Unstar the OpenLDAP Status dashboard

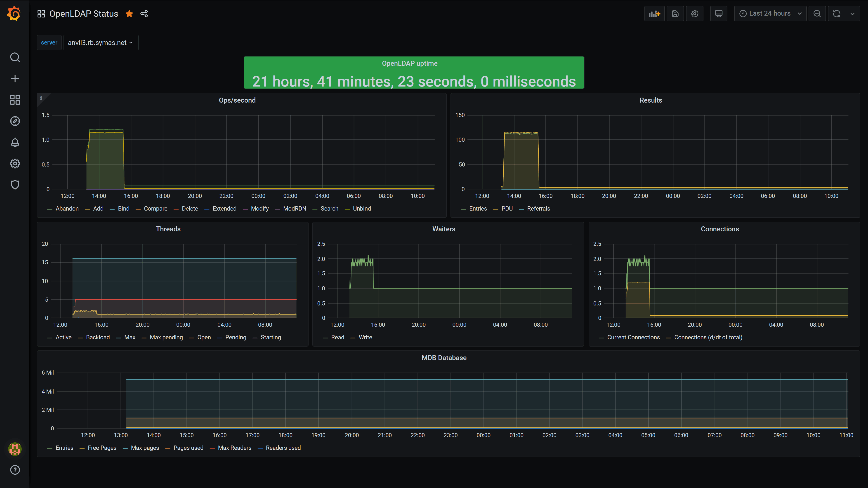coord(129,14)
